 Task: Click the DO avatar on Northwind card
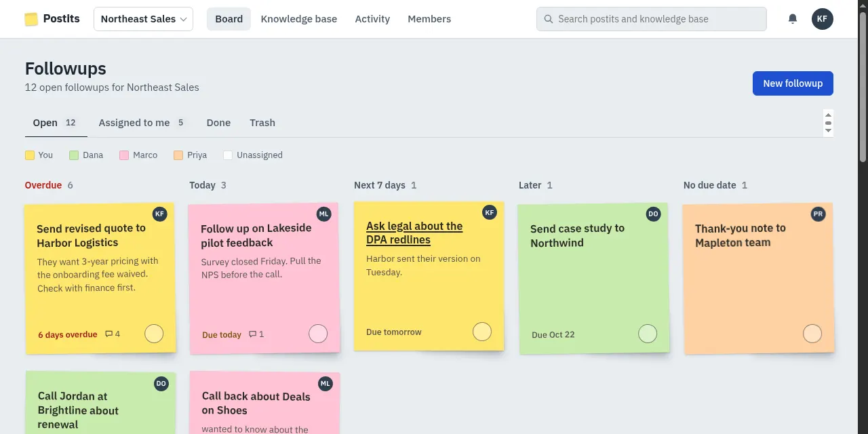[654, 214]
